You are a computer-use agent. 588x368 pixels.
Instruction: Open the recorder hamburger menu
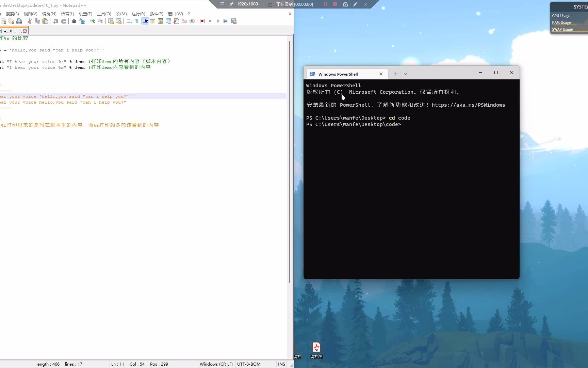click(222, 4)
